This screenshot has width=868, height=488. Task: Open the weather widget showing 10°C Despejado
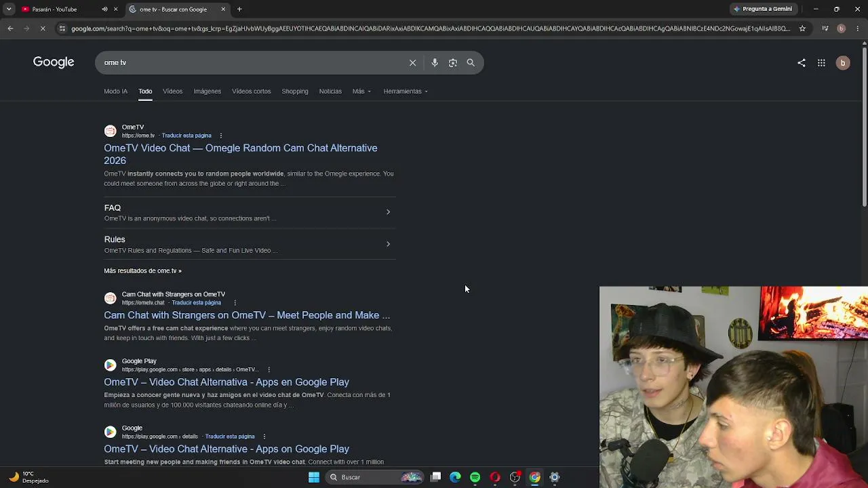[28, 477]
